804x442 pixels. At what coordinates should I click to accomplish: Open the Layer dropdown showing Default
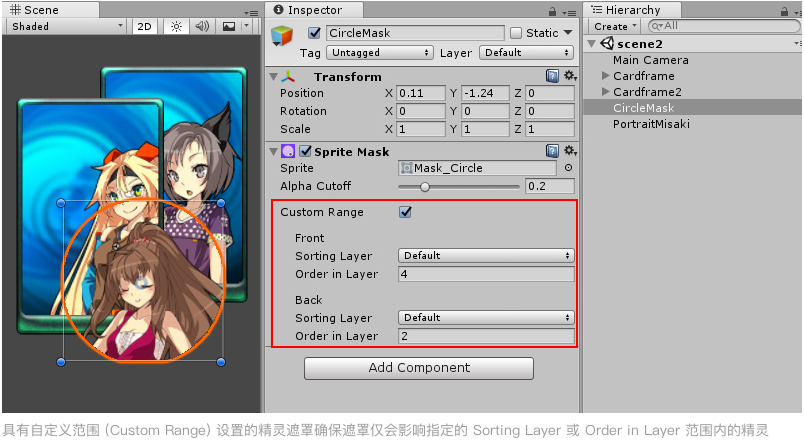pyautogui.click(x=527, y=53)
